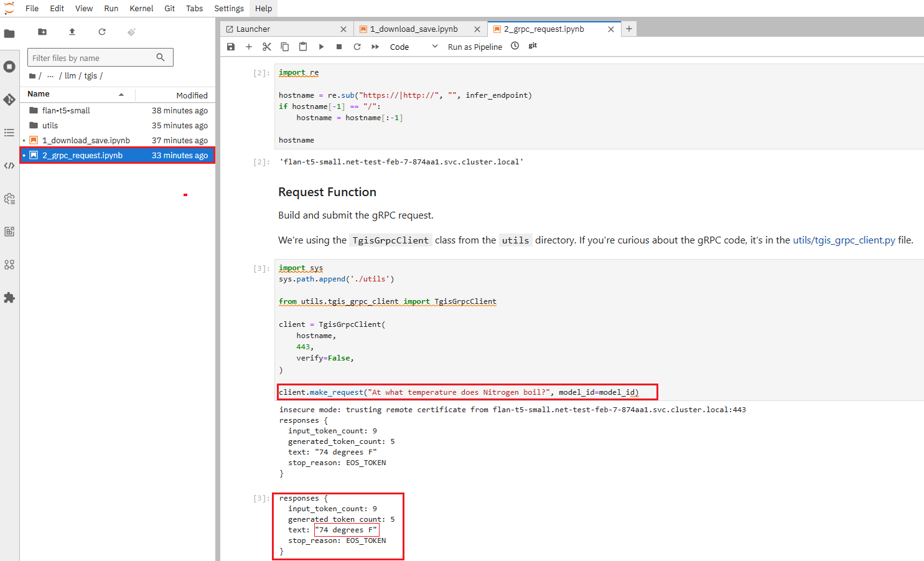The width and height of the screenshot is (924, 561).
Task: Open the Git panel in left sidebar
Action: [9, 100]
